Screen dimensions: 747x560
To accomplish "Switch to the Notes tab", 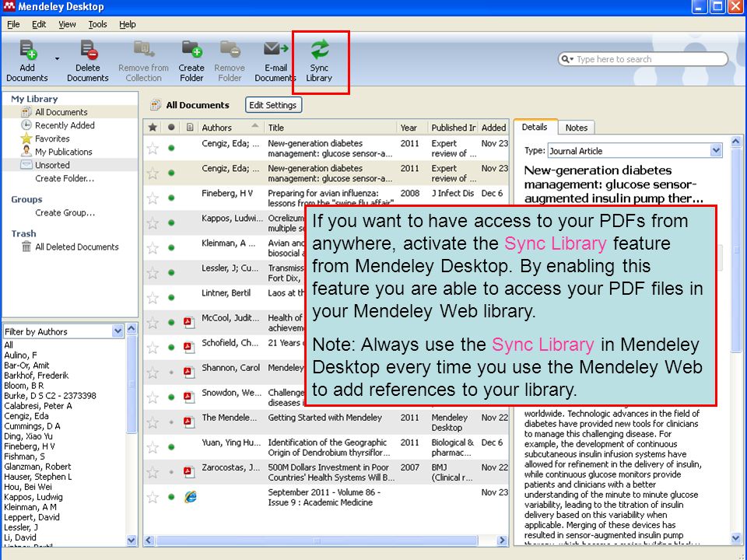I will coord(577,127).
